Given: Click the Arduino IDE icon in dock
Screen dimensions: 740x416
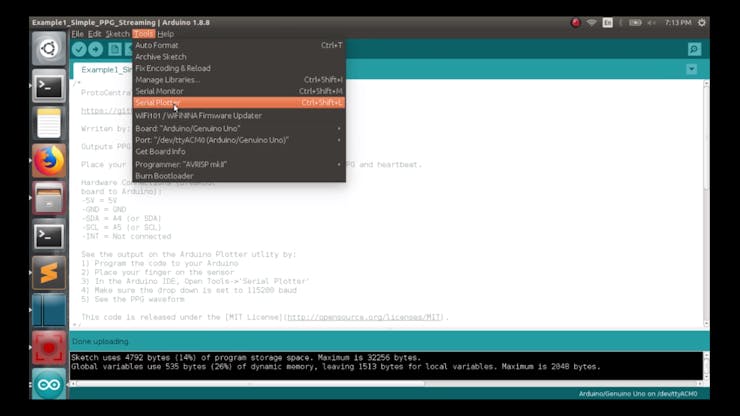Looking at the screenshot, I should [49, 384].
